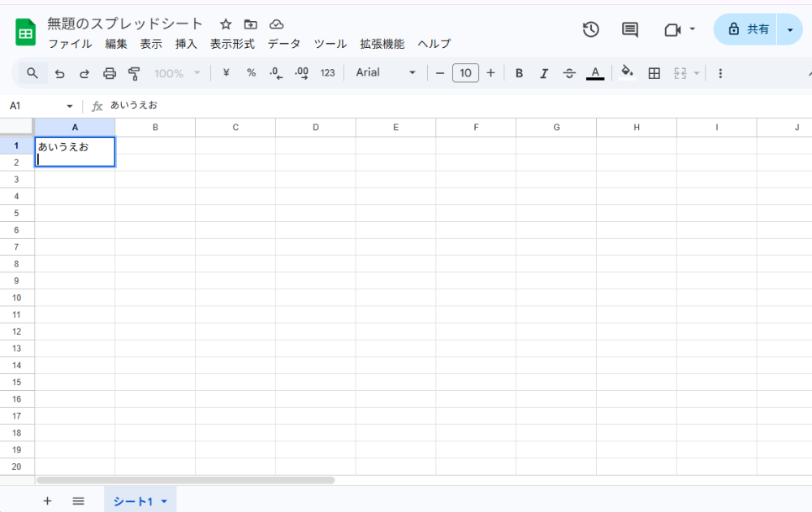This screenshot has height=512, width=812.
Task: Click the font size input field
Action: [465, 73]
